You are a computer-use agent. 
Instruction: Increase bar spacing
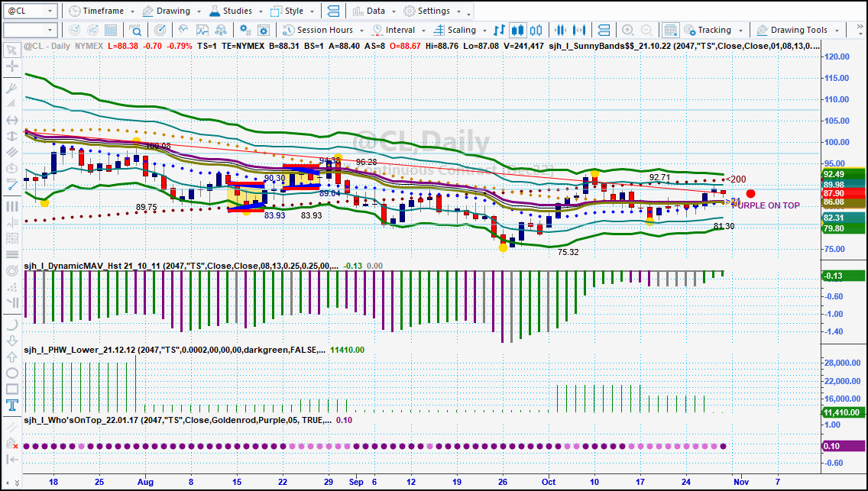(580, 30)
